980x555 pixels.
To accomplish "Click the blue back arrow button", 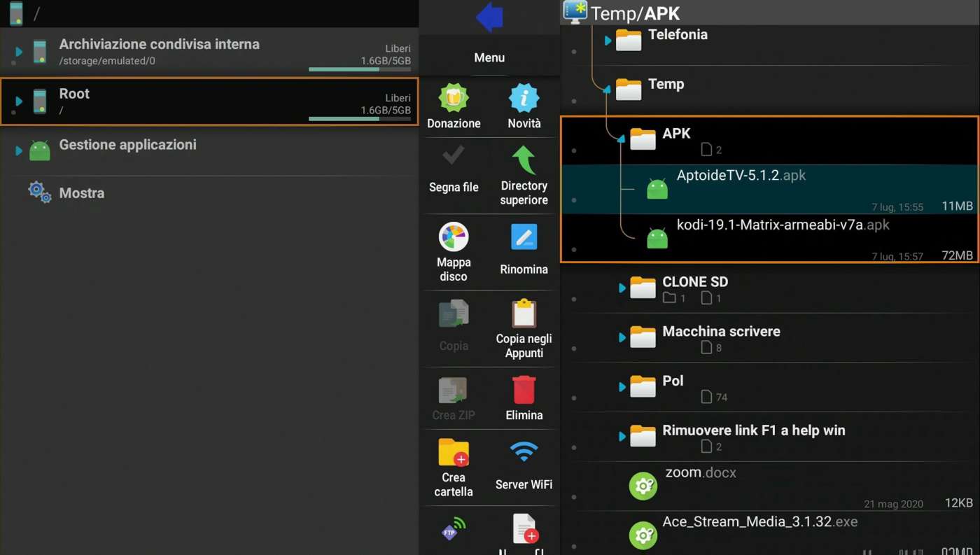I will pos(489,17).
